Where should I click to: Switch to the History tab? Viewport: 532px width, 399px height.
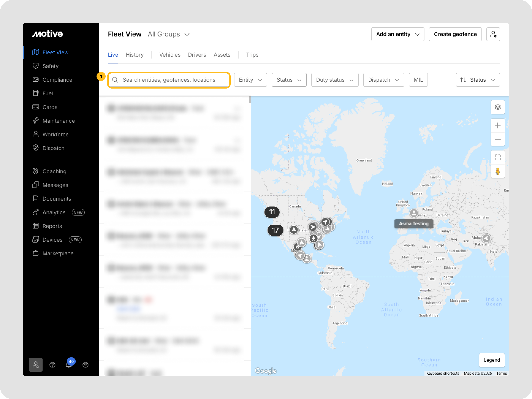pos(135,55)
